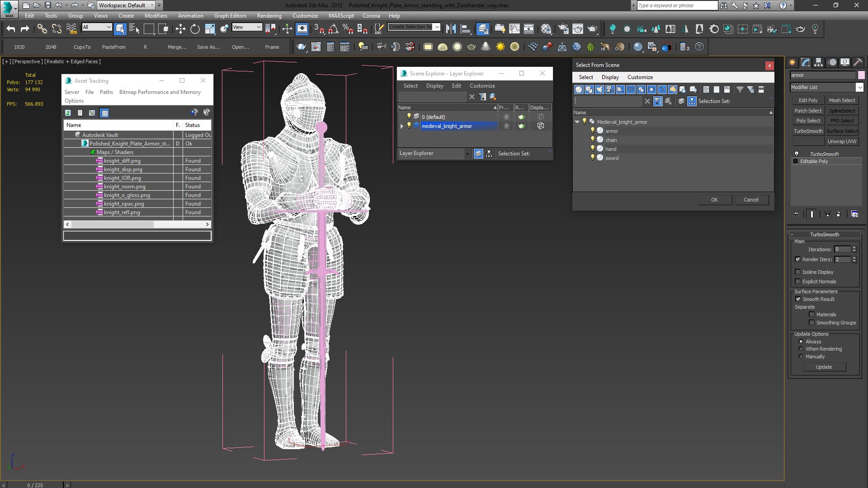This screenshot has height=488, width=868.
Task: Open the Hierarchy command panel tab
Action: [818, 62]
